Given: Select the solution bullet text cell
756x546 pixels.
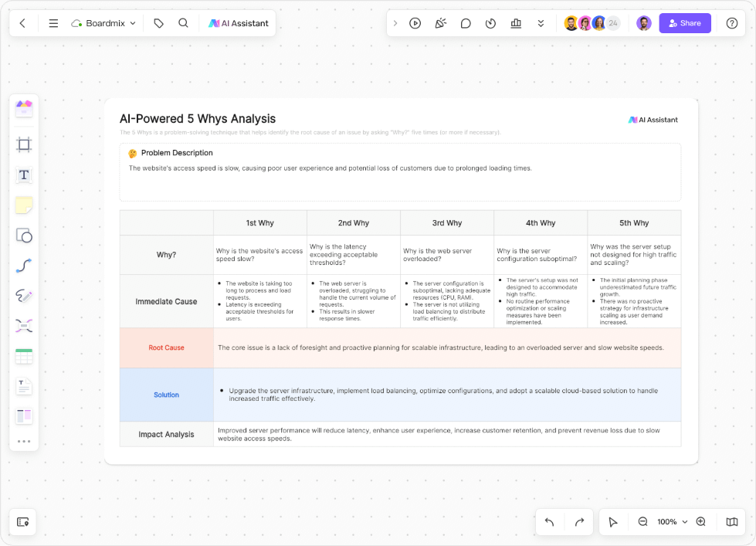Looking at the screenshot, I should 447,395.
